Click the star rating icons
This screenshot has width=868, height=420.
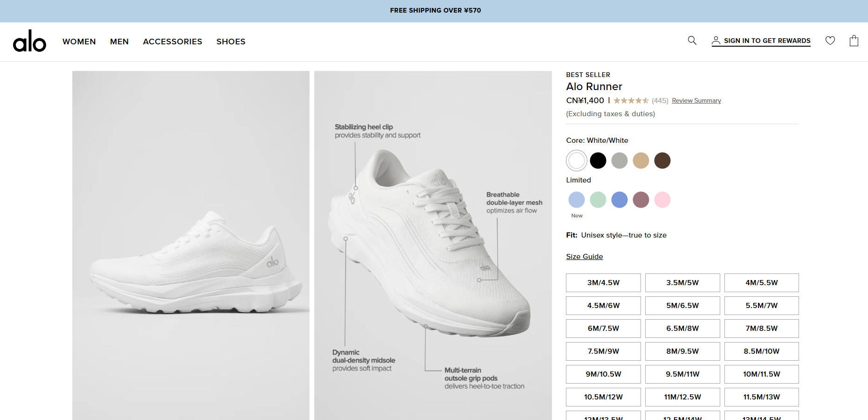tap(631, 101)
